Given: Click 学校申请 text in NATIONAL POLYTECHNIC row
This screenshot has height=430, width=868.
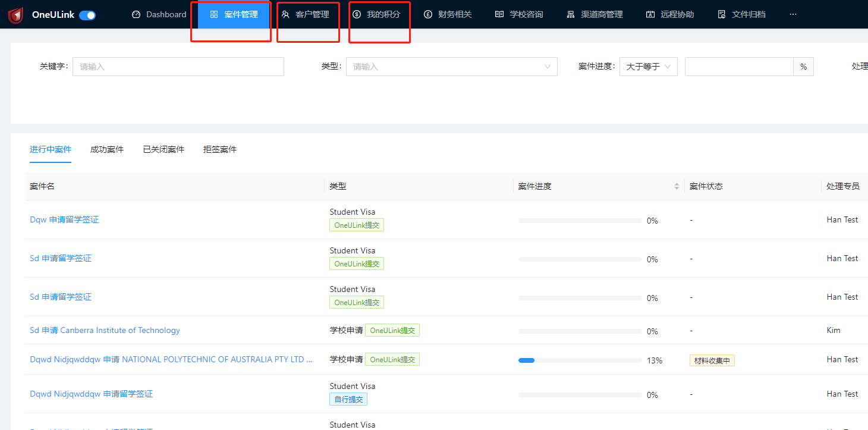Looking at the screenshot, I should pyautogui.click(x=347, y=359).
